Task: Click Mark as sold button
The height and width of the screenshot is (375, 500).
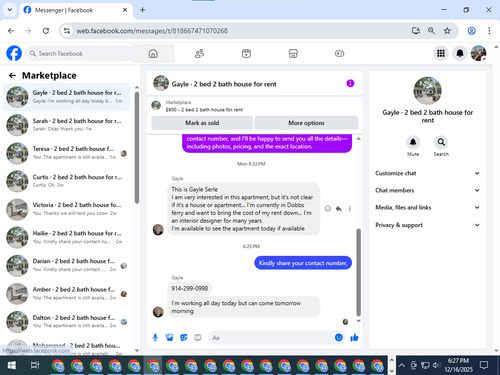Action: [x=202, y=123]
